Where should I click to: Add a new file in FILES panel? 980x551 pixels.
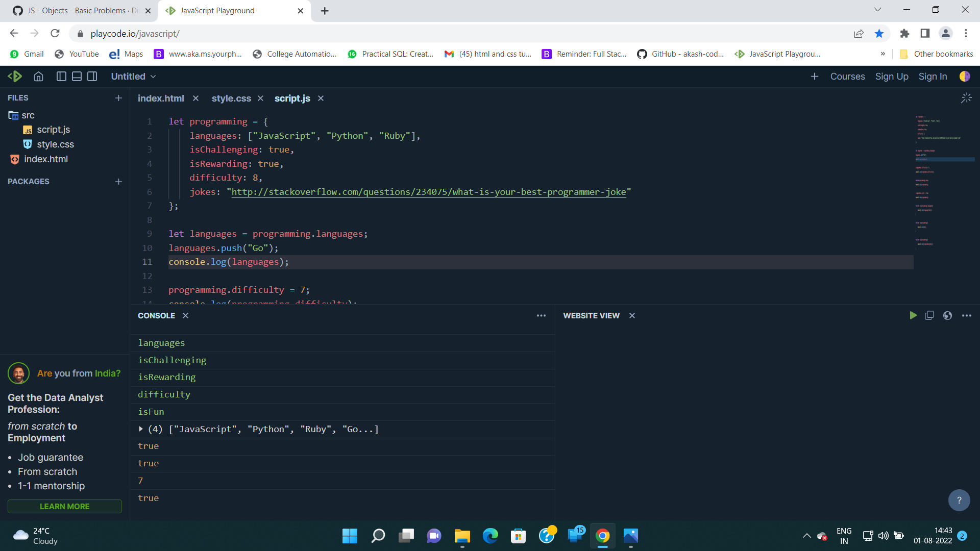tap(118, 98)
